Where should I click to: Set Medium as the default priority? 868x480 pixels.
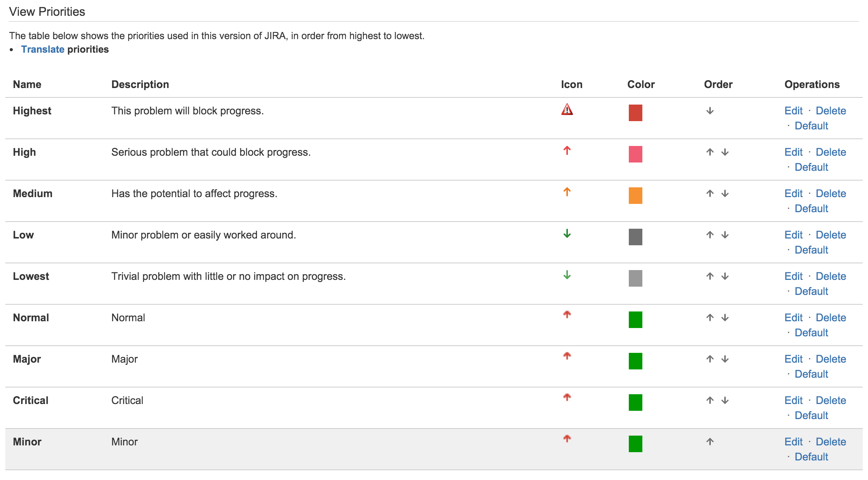coord(811,208)
